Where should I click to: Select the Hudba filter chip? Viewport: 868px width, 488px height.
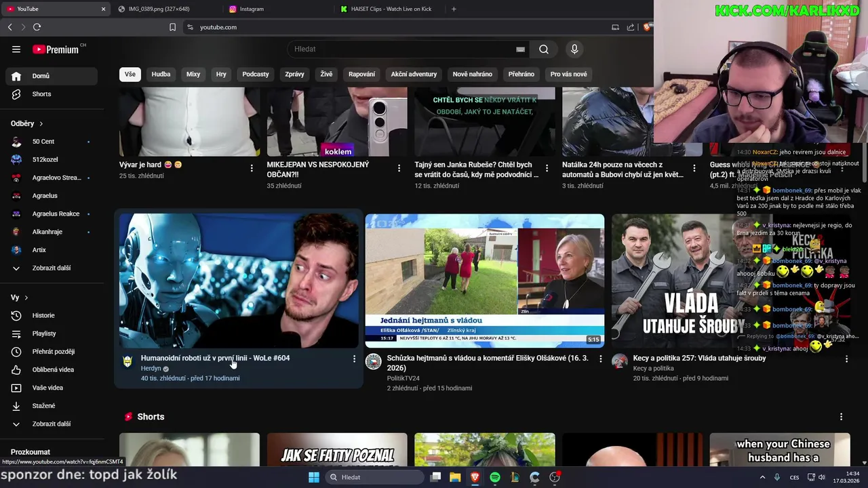pyautogui.click(x=161, y=74)
